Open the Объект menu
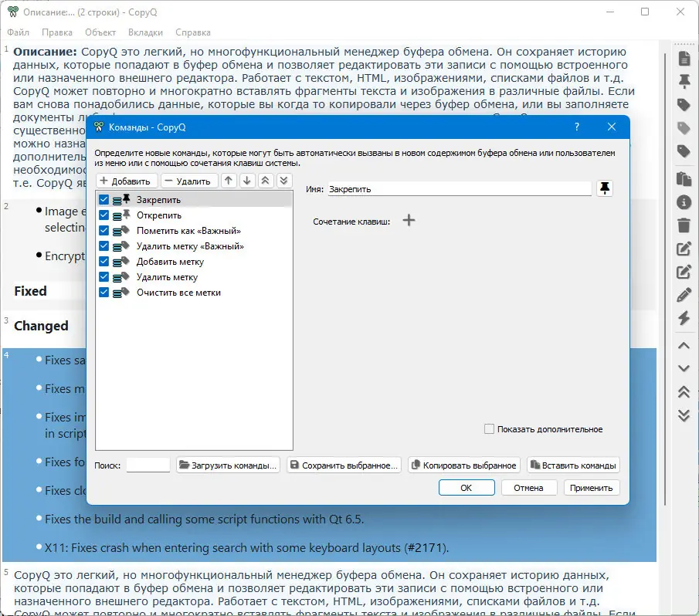This screenshot has width=699, height=616. click(100, 32)
